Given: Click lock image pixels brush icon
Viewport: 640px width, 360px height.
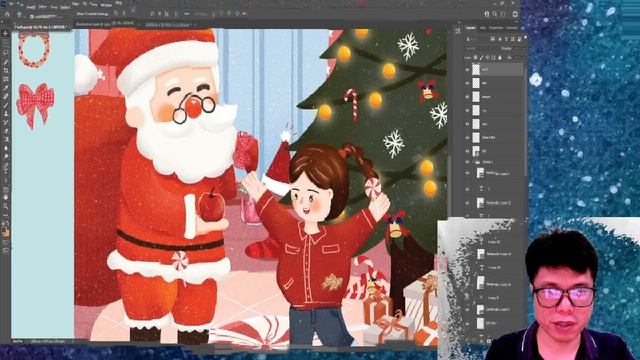Looking at the screenshot, I should 481,58.
